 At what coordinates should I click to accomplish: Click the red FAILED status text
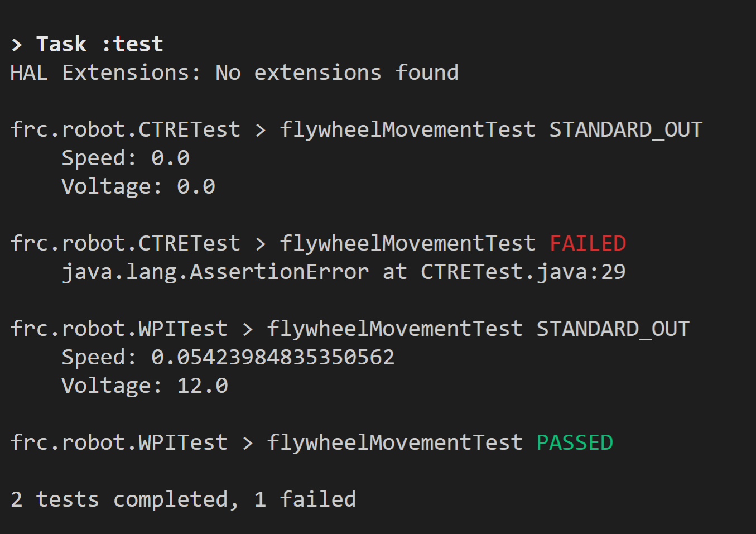point(588,243)
